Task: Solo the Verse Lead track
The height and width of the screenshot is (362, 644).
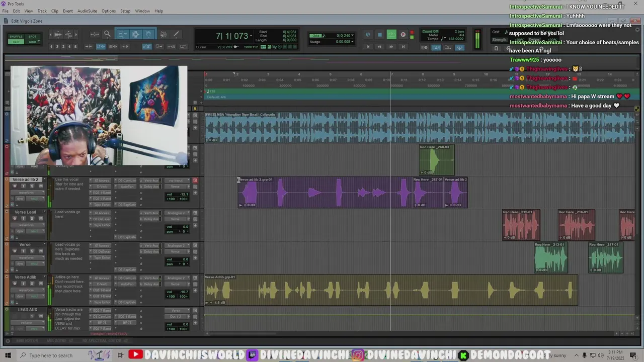Action: pos(32,218)
